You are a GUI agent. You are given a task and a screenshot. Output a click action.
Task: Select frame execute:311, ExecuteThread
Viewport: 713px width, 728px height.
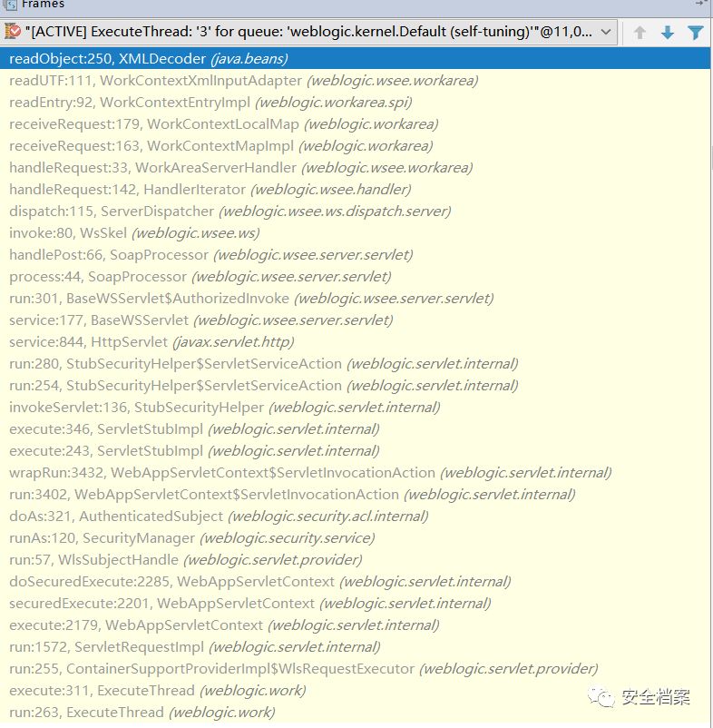(x=356, y=692)
